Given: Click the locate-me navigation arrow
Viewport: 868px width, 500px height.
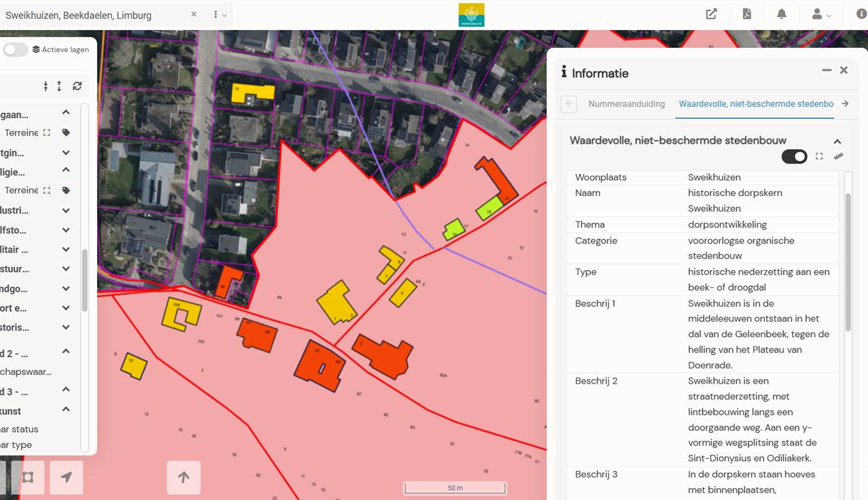Looking at the screenshot, I should [66, 477].
